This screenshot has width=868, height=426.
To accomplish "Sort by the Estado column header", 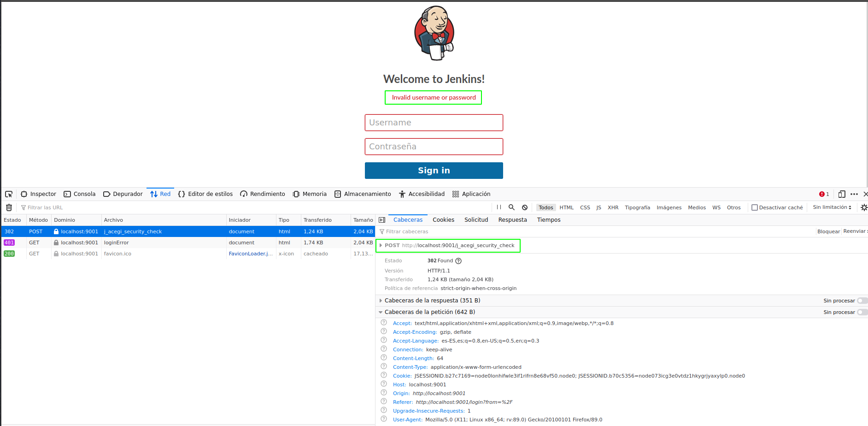I will point(14,220).
